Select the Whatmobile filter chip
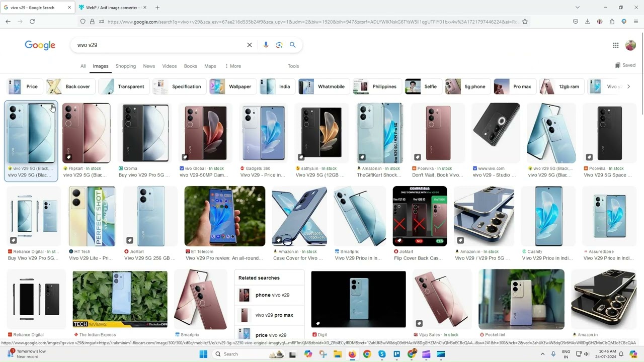Viewport: 644px width, 362px height. pos(324,86)
